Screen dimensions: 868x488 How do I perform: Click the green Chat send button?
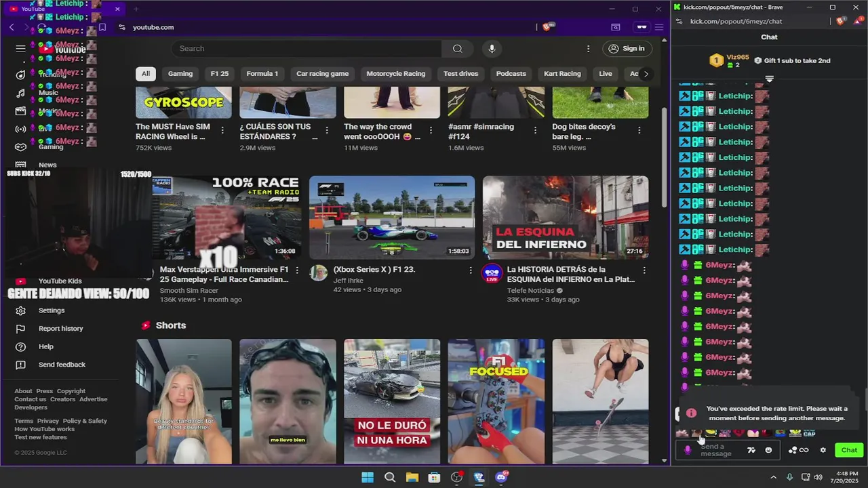849,450
